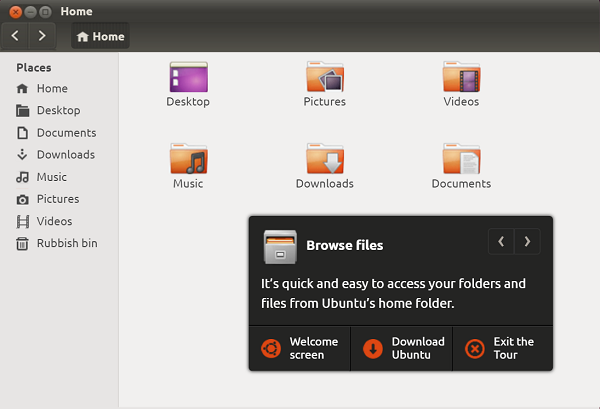
Task: Minimize the Home window
Action: pyautogui.click(x=30, y=12)
